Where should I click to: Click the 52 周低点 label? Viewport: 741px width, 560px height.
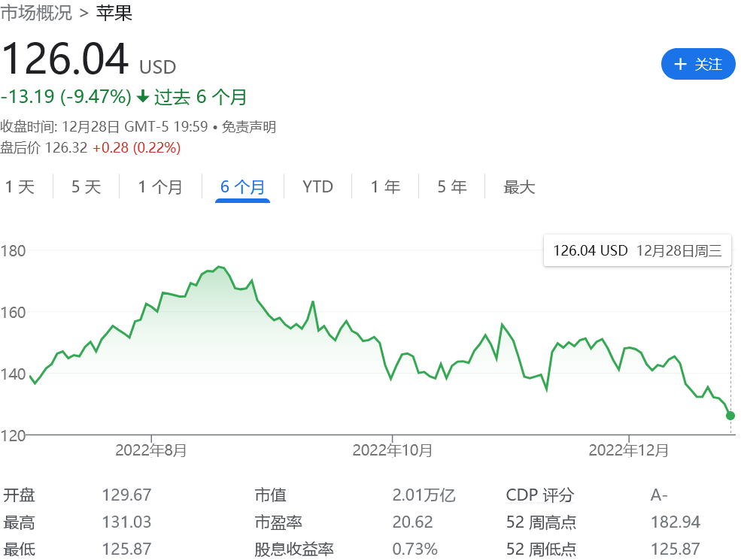[541, 549]
